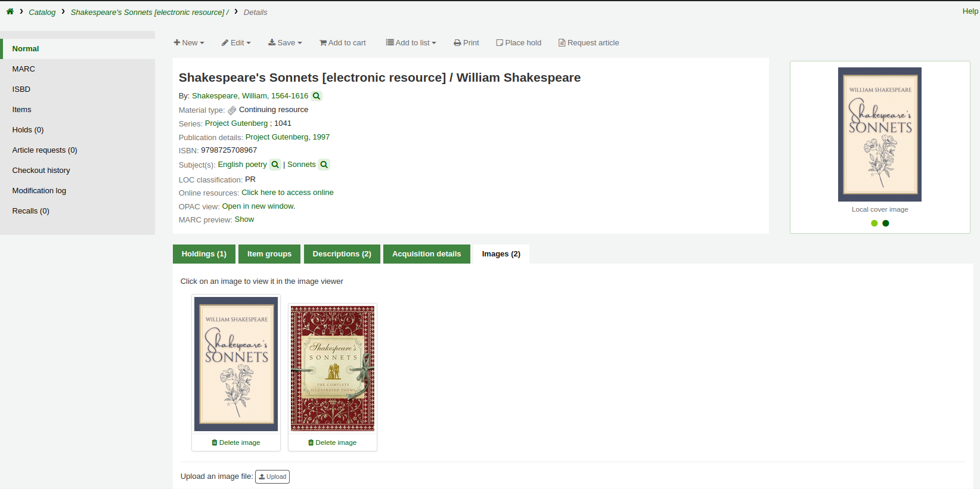Viewport: 980px width, 489px height.
Task: Click magnifier icon next to Sonnets subject
Action: [324, 165]
